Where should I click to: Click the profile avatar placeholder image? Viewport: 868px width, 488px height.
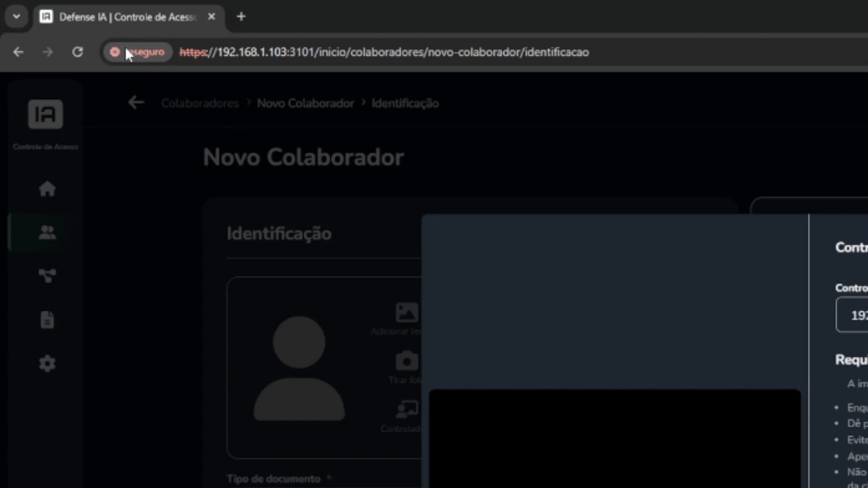tap(299, 368)
